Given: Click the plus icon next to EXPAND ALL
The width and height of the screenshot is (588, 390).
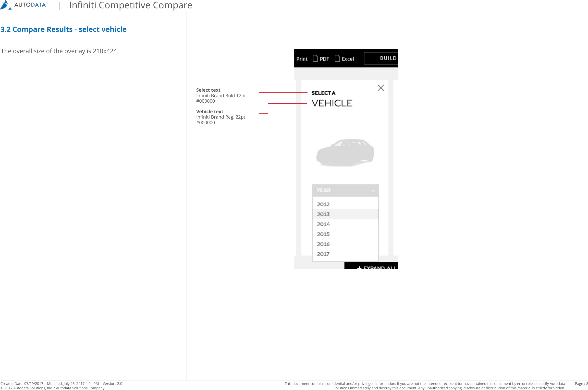Looking at the screenshot, I should coord(359,268).
